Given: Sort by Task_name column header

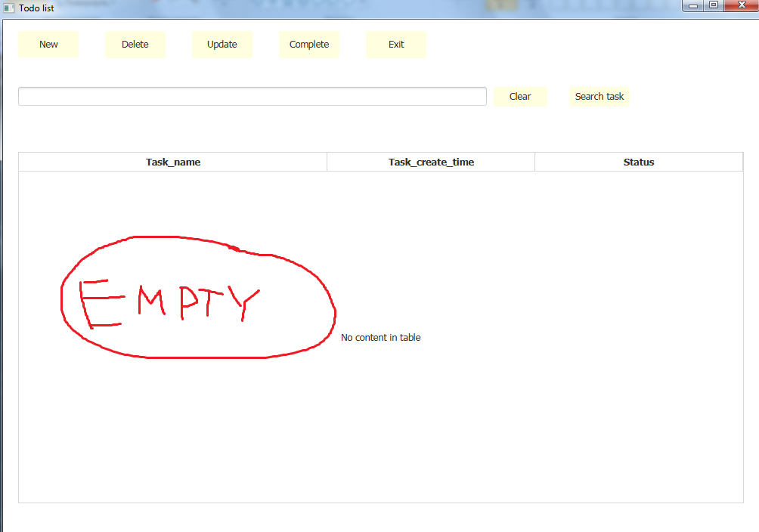Looking at the screenshot, I should [173, 162].
